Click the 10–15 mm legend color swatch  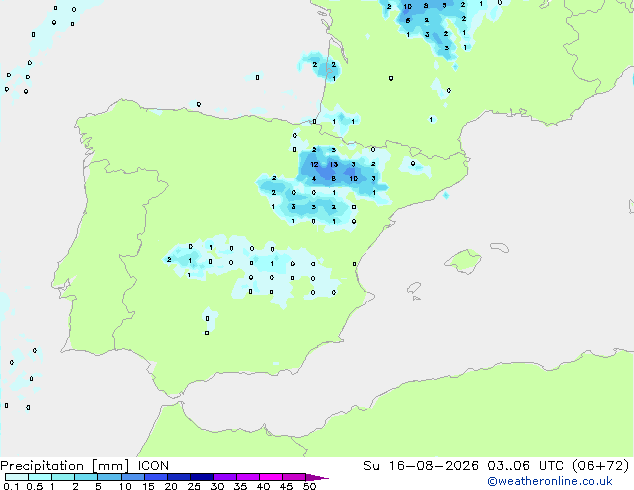[133, 477]
